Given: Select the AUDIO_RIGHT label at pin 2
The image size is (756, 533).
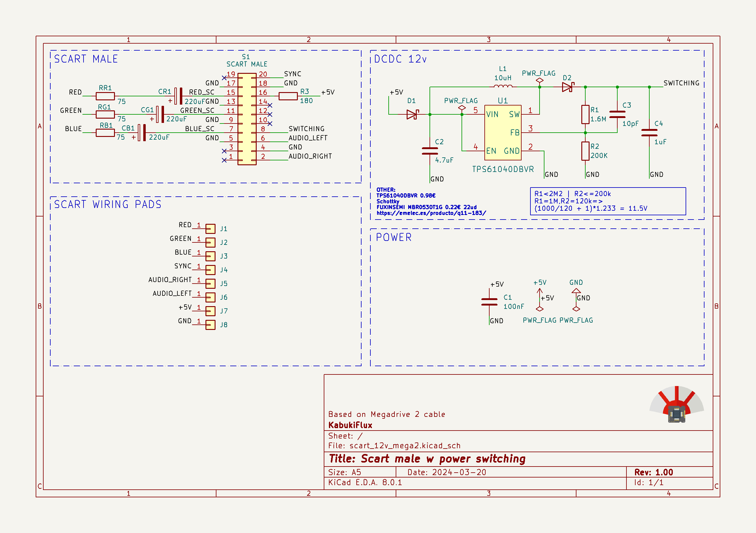Looking at the screenshot, I should coord(310,156).
